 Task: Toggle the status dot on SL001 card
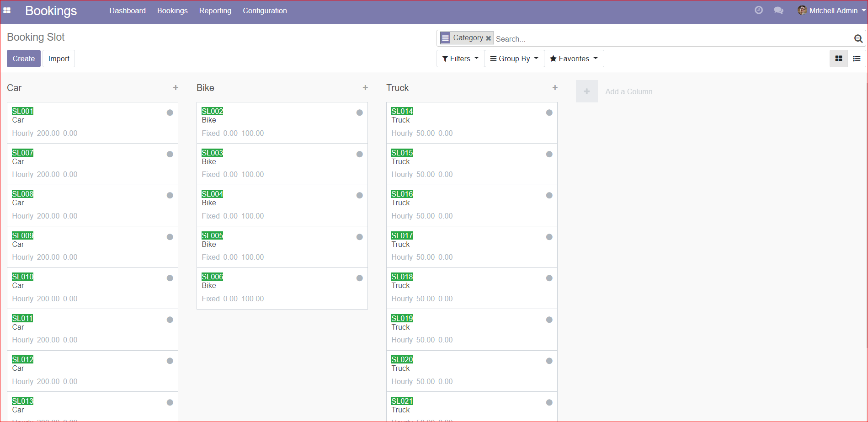click(170, 112)
